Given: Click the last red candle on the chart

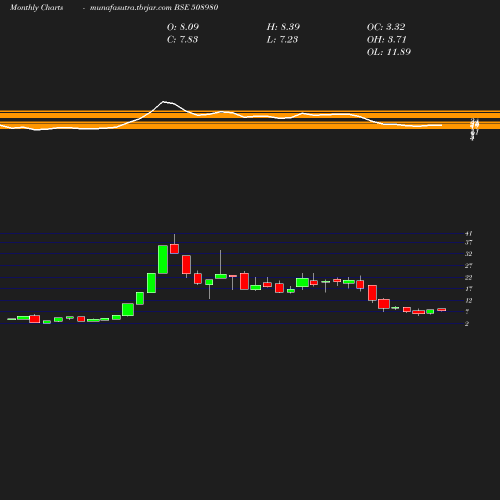Looking at the screenshot, I should (x=442, y=310).
